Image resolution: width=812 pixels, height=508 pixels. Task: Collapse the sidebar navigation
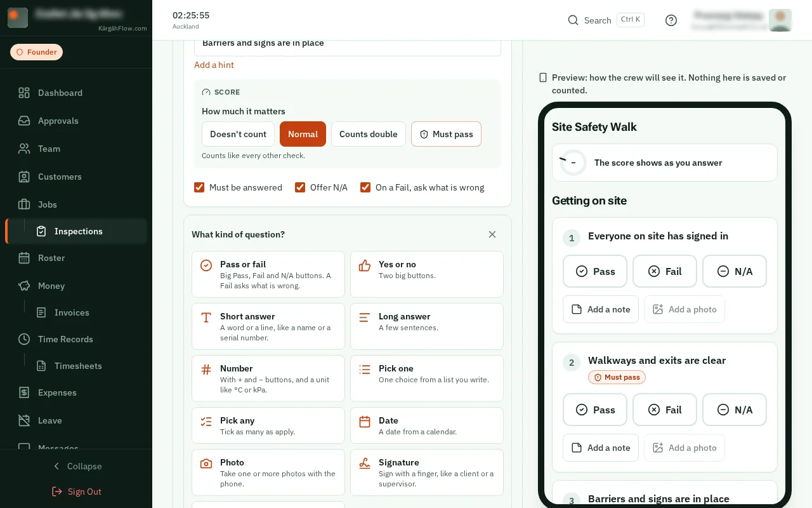76,466
